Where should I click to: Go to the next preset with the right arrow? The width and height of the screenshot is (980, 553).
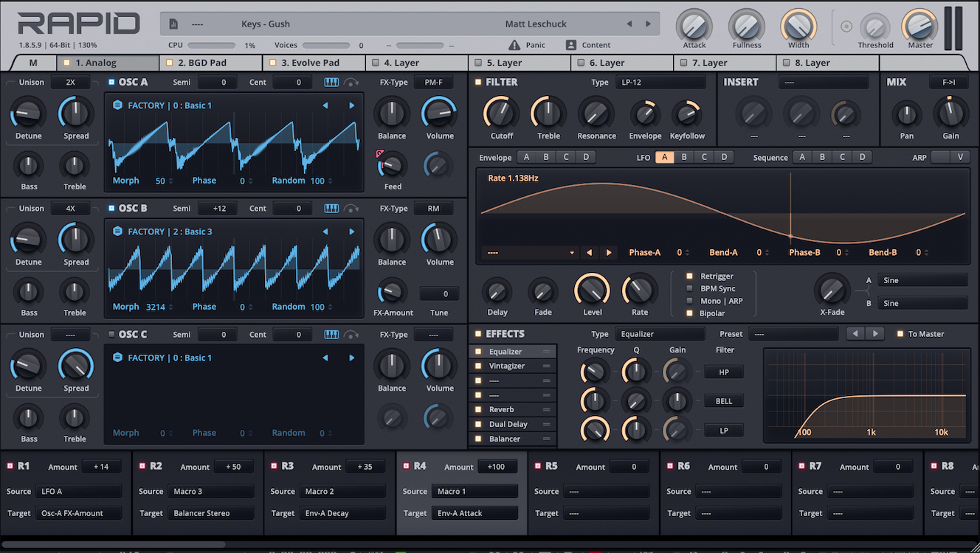tap(649, 24)
